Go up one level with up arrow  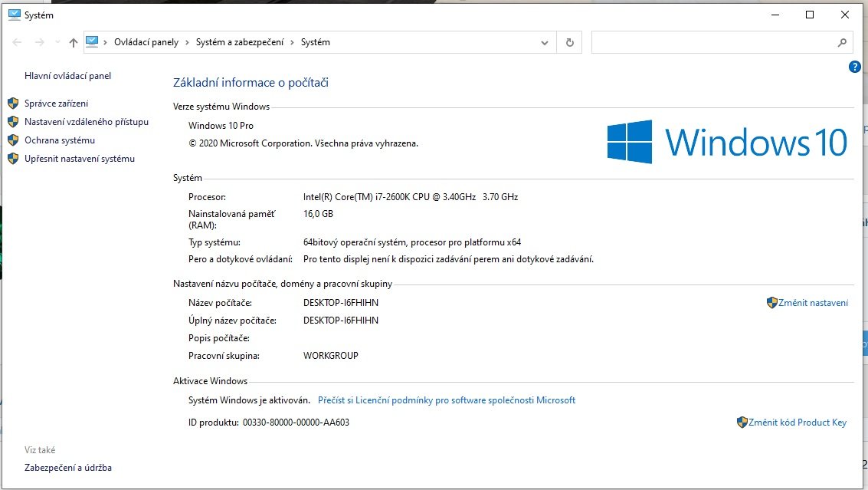pos(74,43)
